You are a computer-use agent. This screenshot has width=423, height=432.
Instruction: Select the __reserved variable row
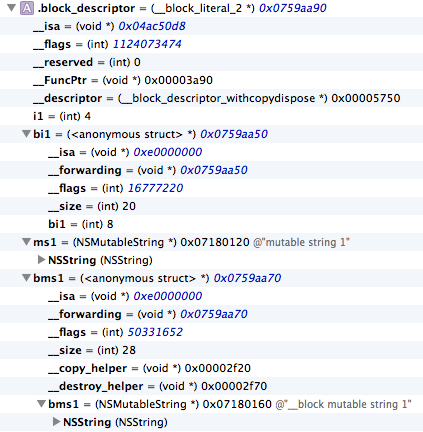click(x=211, y=62)
